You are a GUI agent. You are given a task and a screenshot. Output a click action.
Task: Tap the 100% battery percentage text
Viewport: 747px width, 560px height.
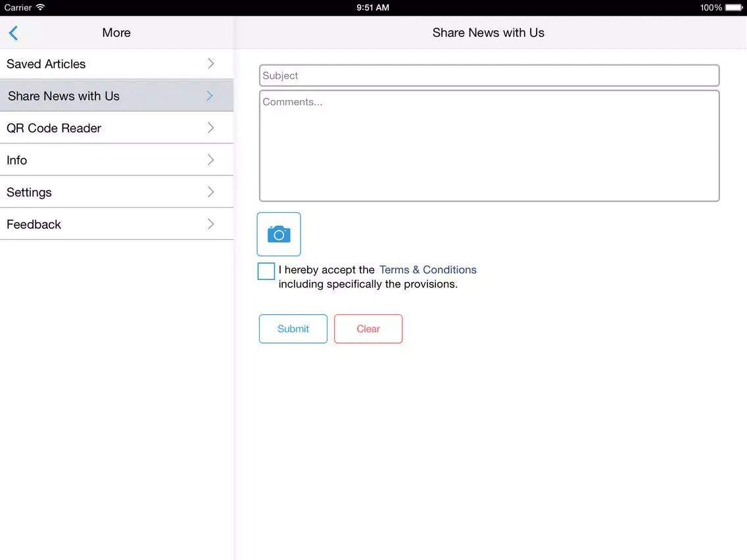pos(711,8)
